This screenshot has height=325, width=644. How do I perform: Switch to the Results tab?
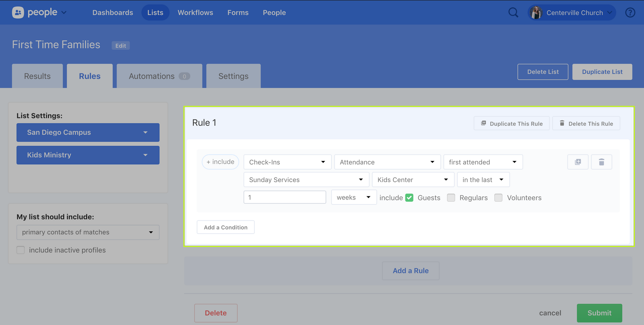[37, 76]
